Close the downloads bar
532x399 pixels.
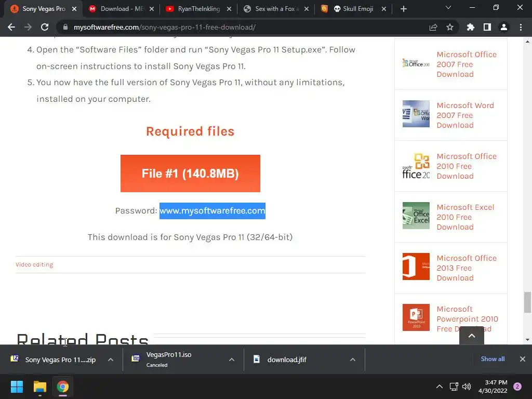[x=523, y=359]
